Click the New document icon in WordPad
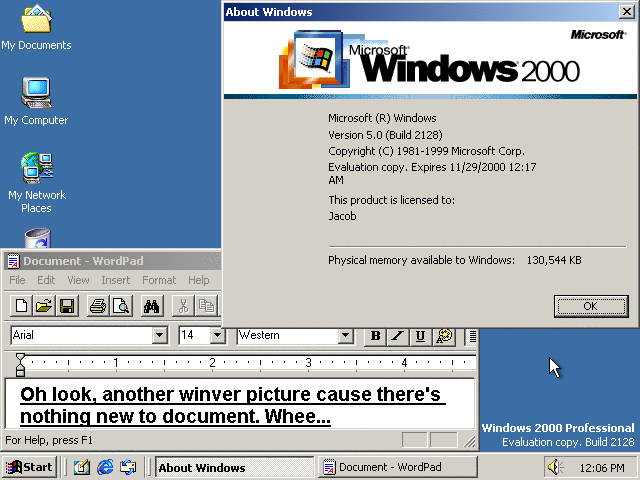 21,306
